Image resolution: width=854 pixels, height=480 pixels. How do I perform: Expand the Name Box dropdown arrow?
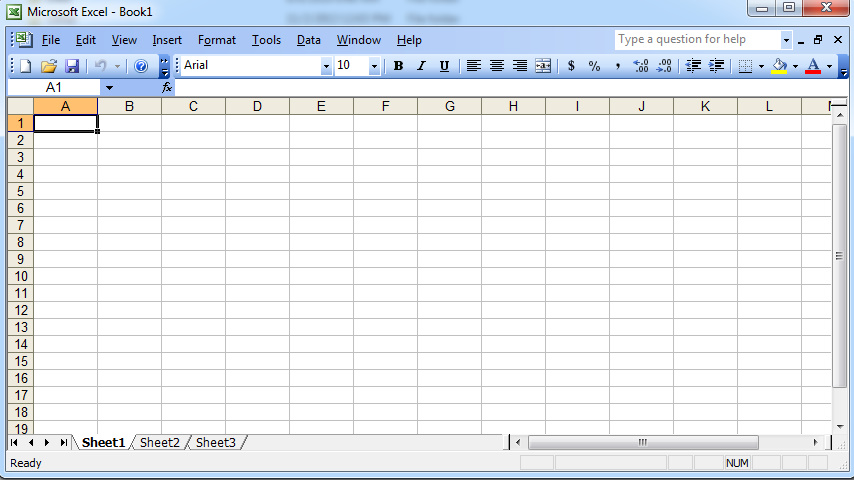pyautogui.click(x=109, y=88)
